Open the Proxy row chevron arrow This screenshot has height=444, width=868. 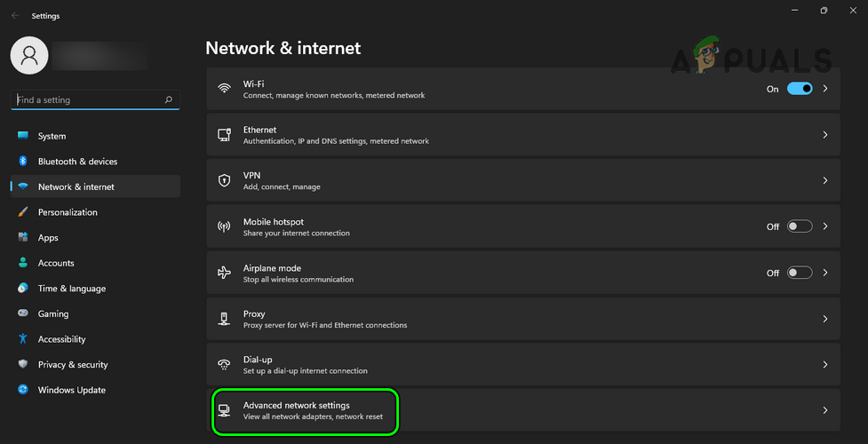(x=825, y=319)
